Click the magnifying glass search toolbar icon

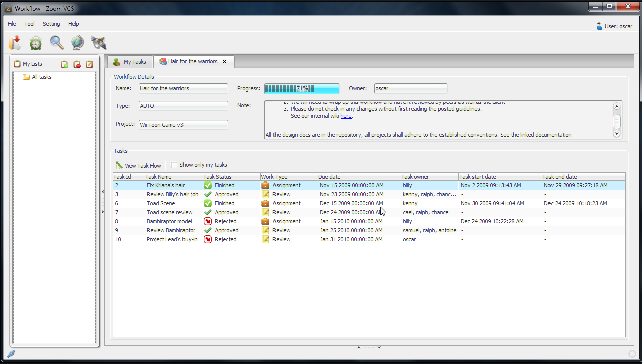[x=56, y=43]
